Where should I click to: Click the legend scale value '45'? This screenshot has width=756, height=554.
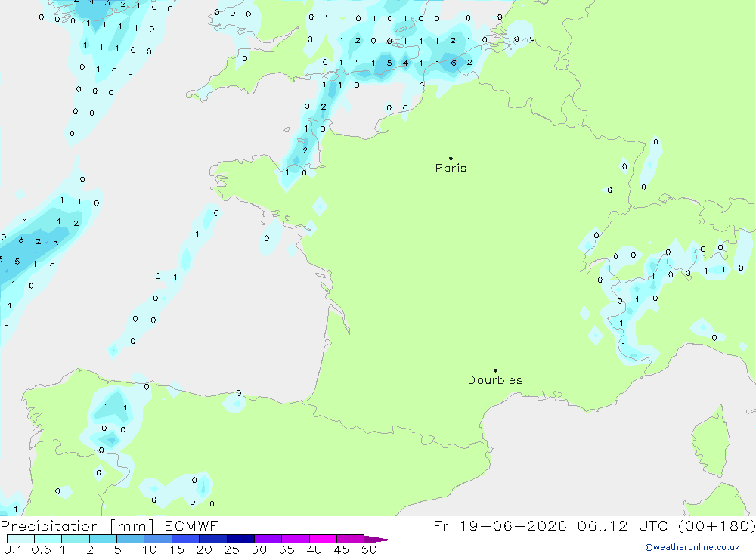click(342, 549)
